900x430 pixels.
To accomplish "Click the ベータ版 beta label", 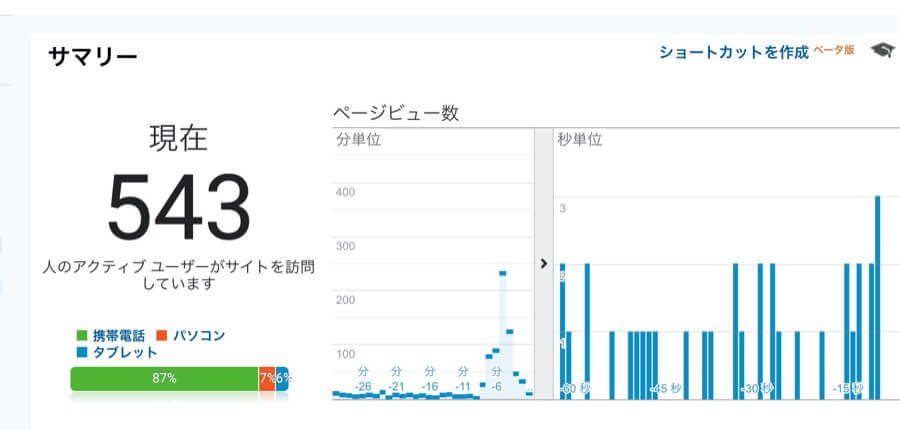I will [833, 50].
